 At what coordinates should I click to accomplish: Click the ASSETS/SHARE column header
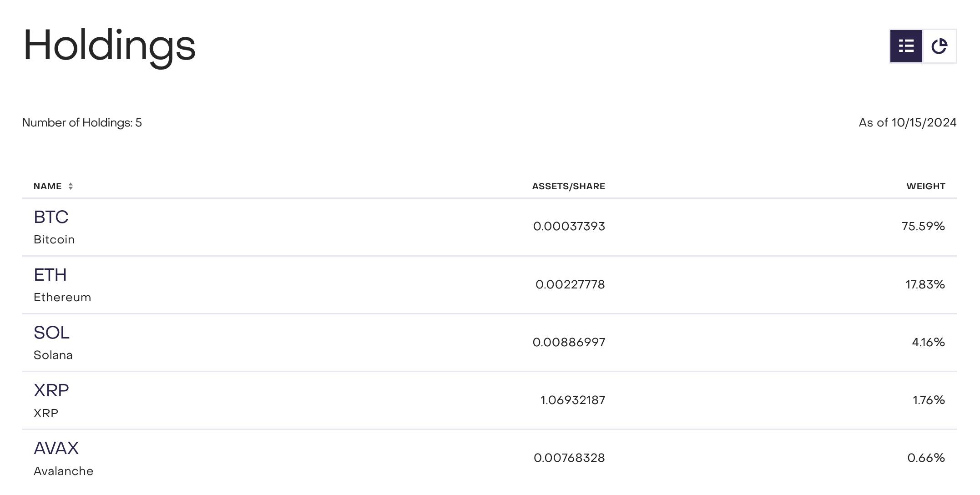[568, 186]
